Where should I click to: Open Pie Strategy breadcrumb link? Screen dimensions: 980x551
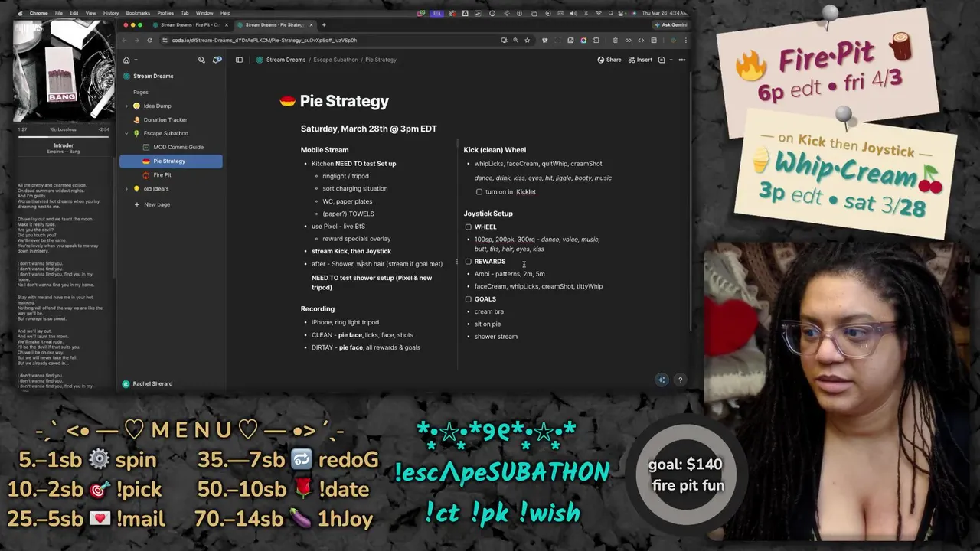[381, 60]
